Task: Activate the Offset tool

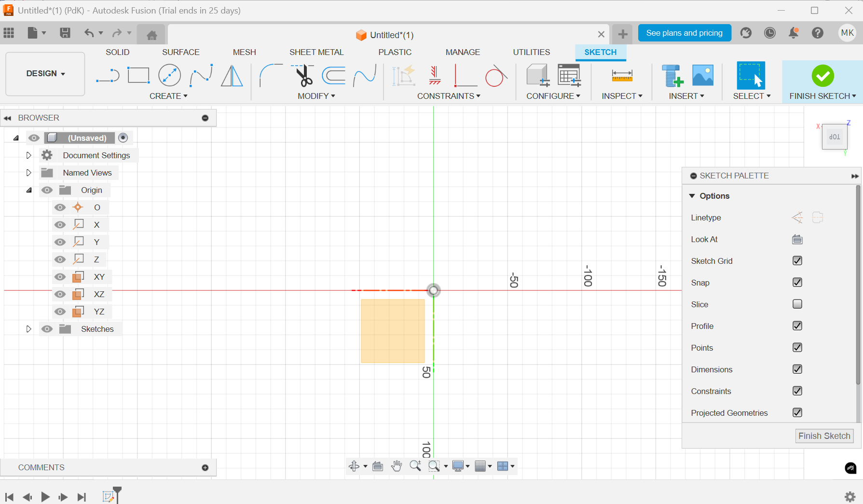Action: point(334,76)
